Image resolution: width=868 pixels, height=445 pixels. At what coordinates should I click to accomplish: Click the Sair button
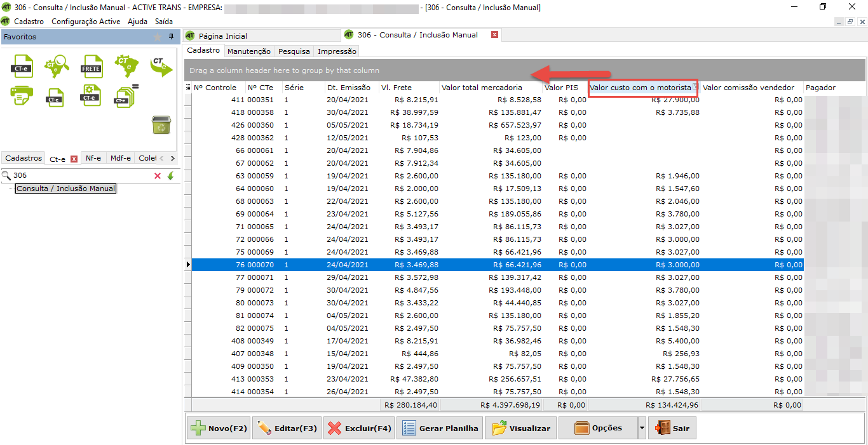click(672, 428)
